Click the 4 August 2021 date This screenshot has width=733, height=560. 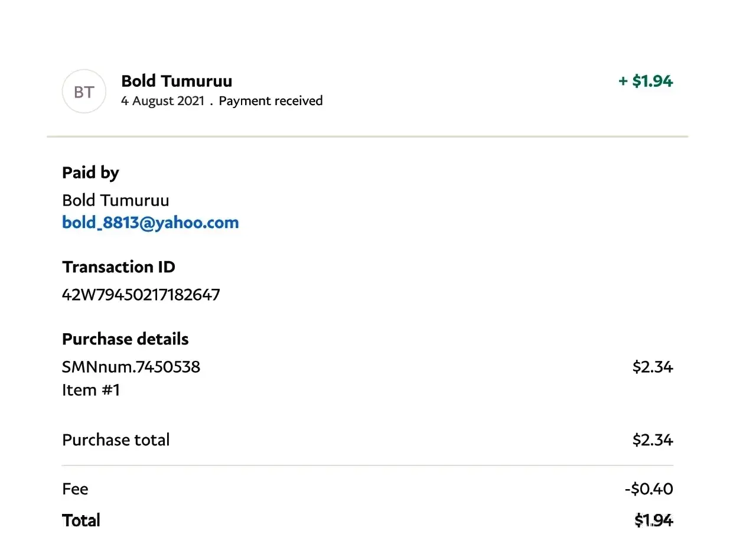[162, 101]
